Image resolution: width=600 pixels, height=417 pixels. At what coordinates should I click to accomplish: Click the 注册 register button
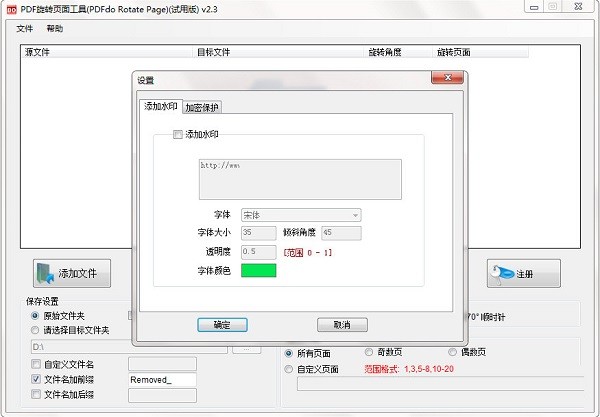pyautogui.click(x=523, y=273)
